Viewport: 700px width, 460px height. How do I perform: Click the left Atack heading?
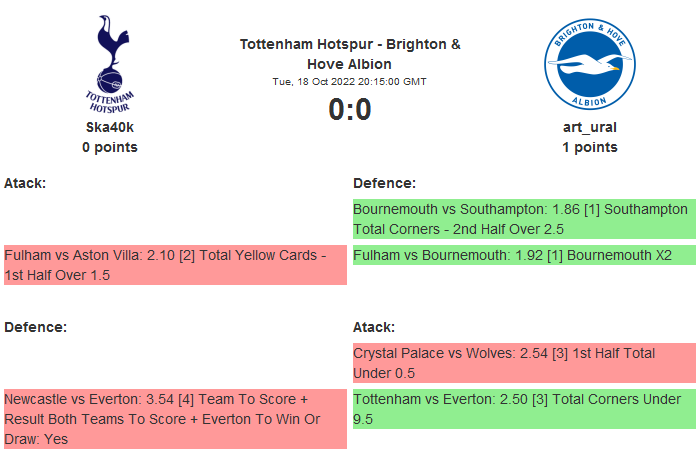click(x=26, y=183)
